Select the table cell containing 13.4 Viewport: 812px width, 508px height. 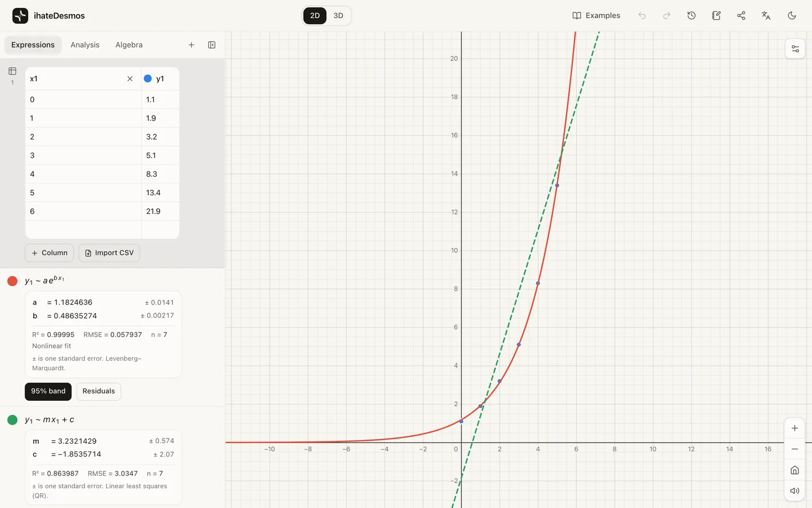[x=160, y=193]
